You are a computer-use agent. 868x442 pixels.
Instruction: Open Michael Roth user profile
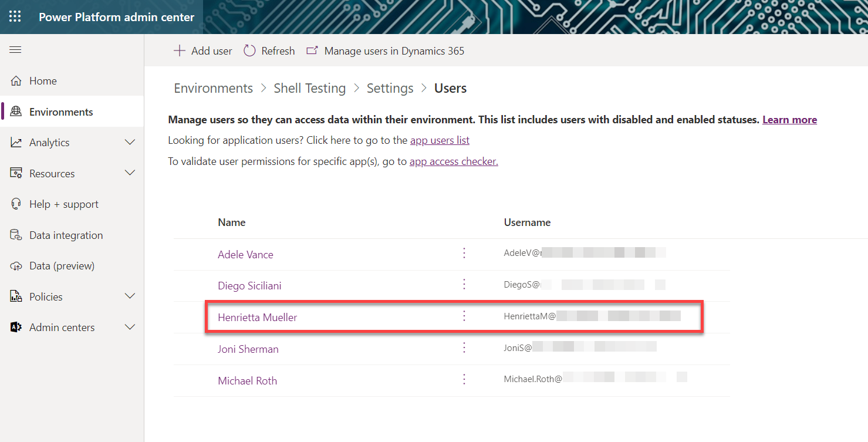[247, 381]
